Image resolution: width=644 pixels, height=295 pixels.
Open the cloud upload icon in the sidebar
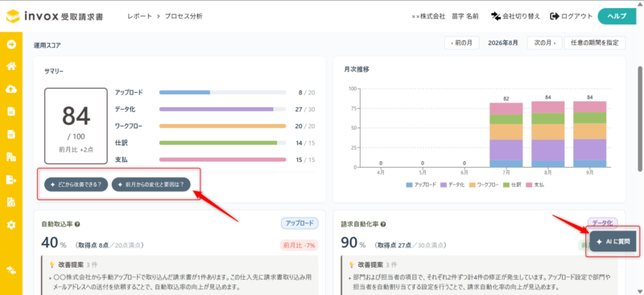pyautogui.click(x=11, y=89)
